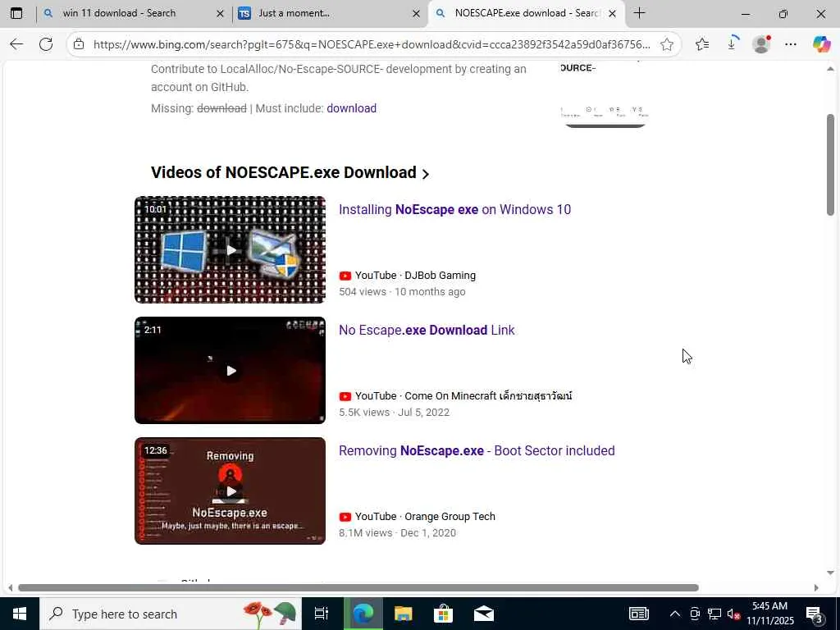This screenshot has width=840, height=630.
Task: Open 'Installing NoEscape exe on Windows 10'
Action: tap(454, 209)
